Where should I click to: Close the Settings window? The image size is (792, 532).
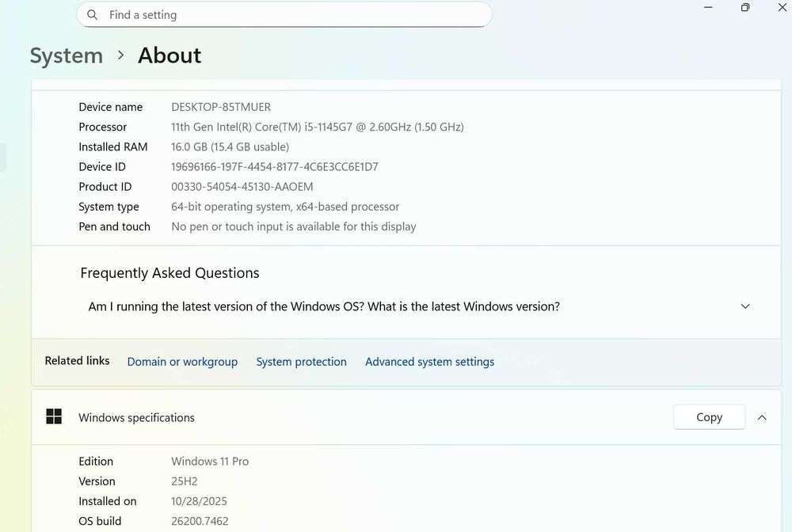click(x=782, y=8)
